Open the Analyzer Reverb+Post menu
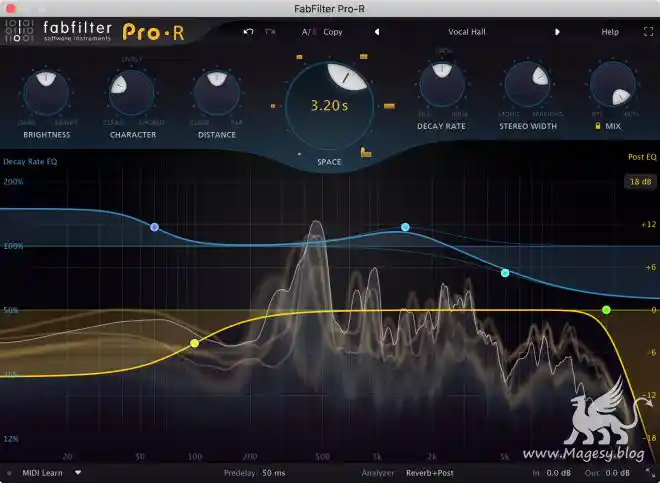 [430, 473]
